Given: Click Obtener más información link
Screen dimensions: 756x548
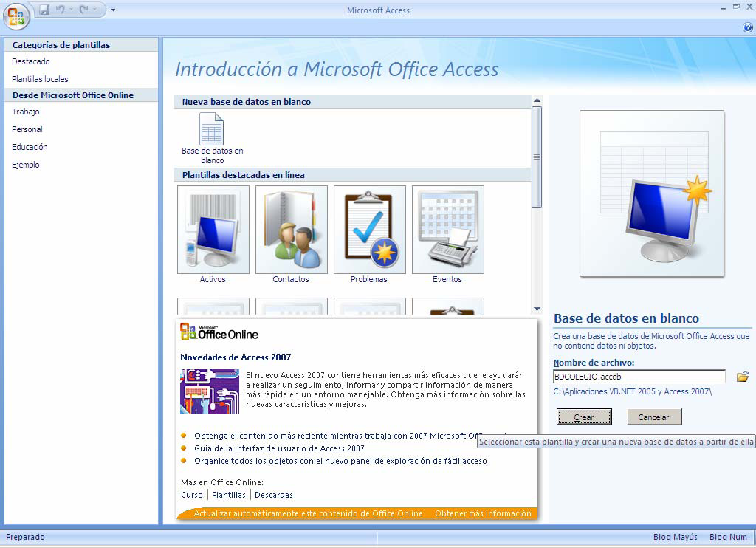Looking at the screenshot, I should [x=483, y=514].
